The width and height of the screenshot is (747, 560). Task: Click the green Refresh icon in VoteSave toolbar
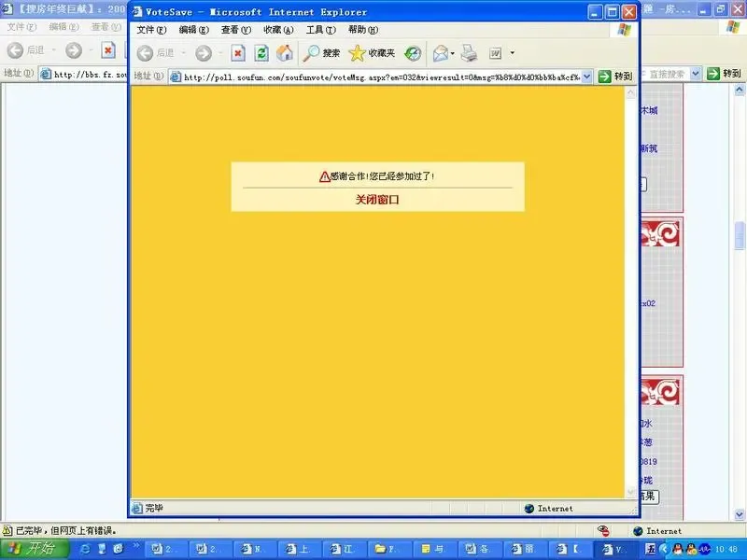pyautogui.click(x=261, y=53)
